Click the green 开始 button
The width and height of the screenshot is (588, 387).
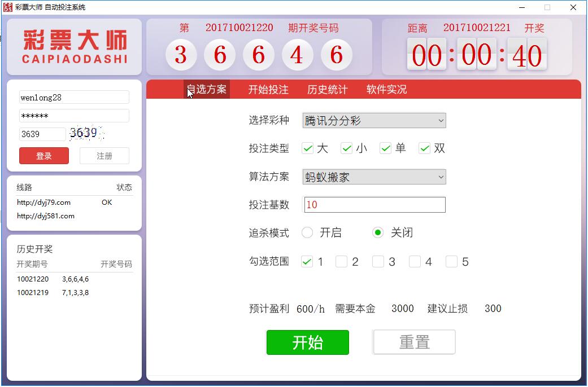(307, 342)
